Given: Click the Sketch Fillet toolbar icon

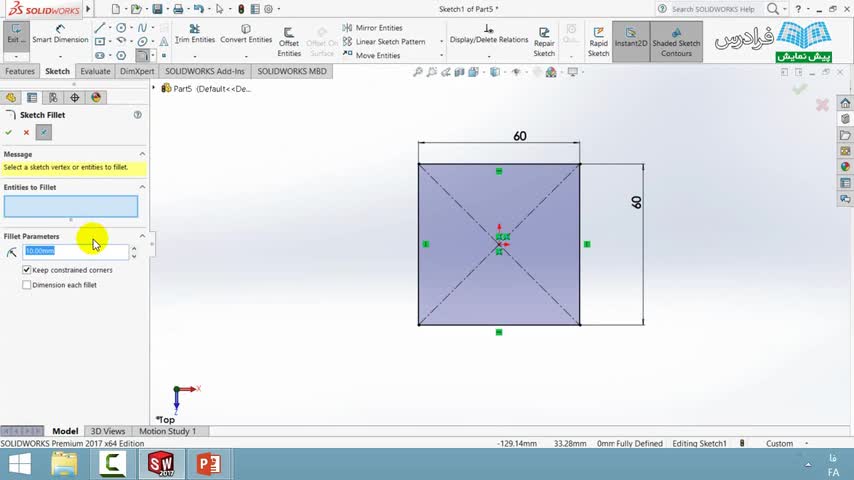Looking at the screenshot, I should 142,56.
